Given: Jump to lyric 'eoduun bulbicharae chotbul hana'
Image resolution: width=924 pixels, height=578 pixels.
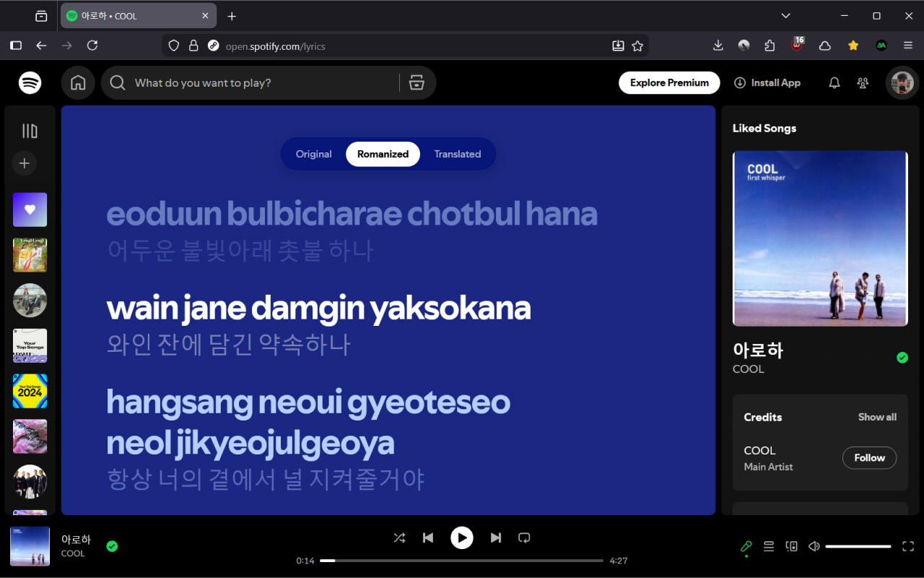Looking at the screenshot, I should pyautogui.click(x=352, y=214).
